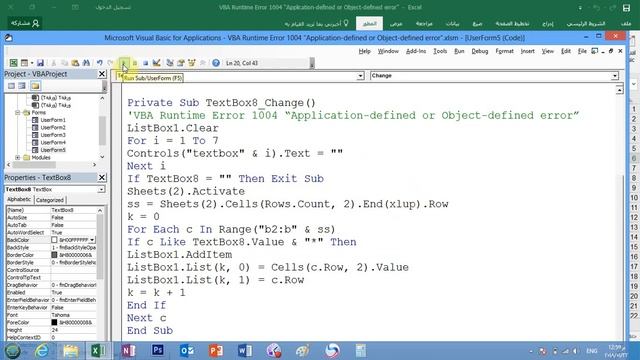Viewport: 640px width, 360px height.
Task: Open the View menu
Action: pos(547,51)
